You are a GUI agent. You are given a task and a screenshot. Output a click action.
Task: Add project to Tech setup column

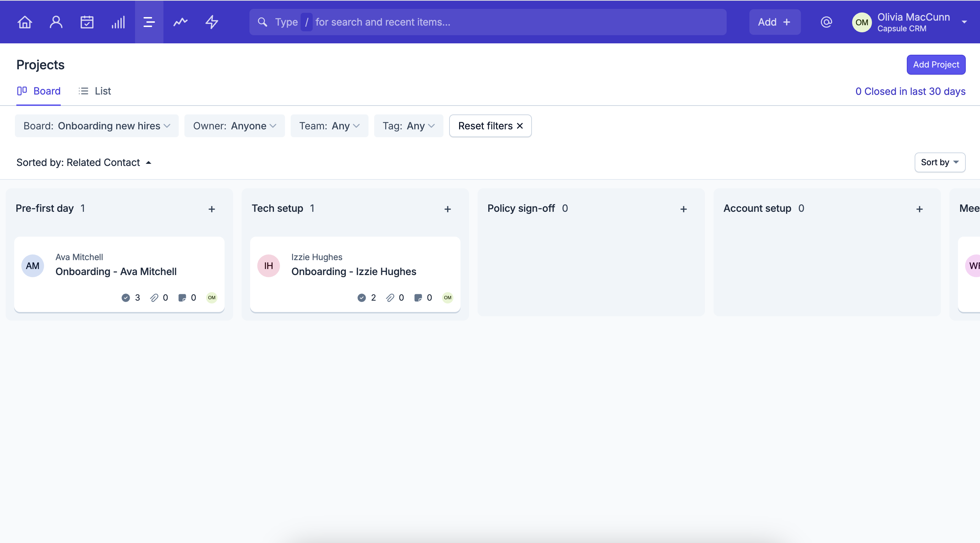tap(448, 209)
